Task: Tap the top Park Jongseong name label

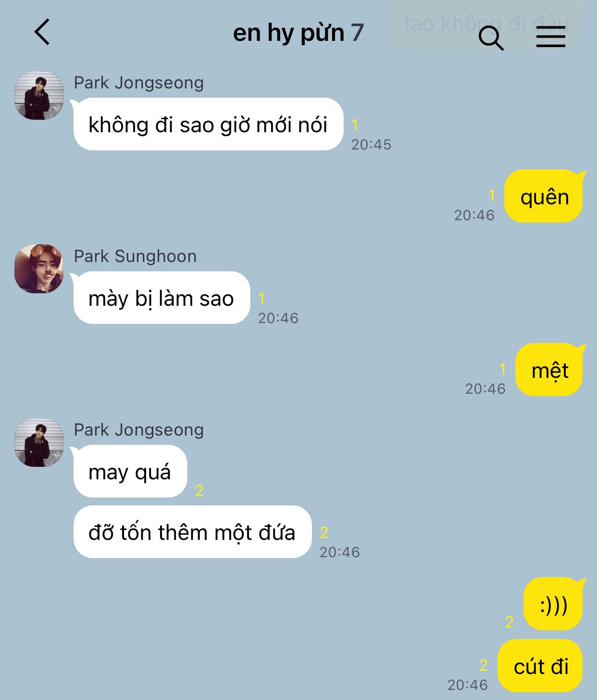Action: coord(139,83)
